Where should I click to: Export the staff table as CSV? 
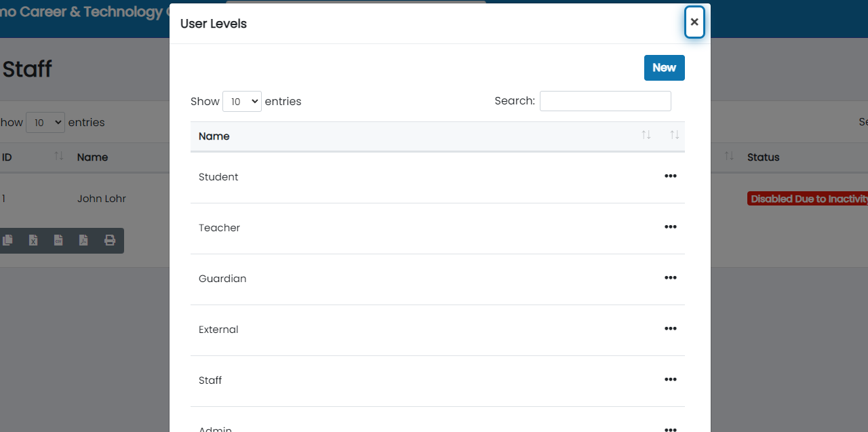(x=58, y=240)
